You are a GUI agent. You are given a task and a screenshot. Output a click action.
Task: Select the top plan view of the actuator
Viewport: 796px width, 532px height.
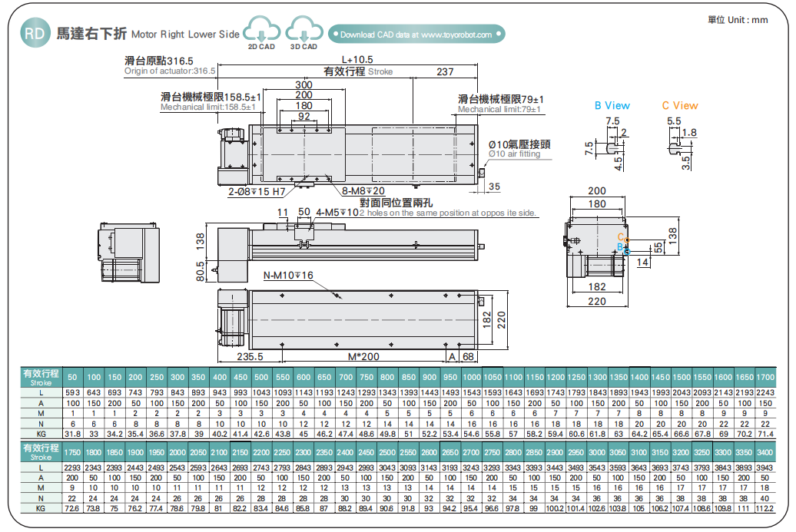pos(353,152)
